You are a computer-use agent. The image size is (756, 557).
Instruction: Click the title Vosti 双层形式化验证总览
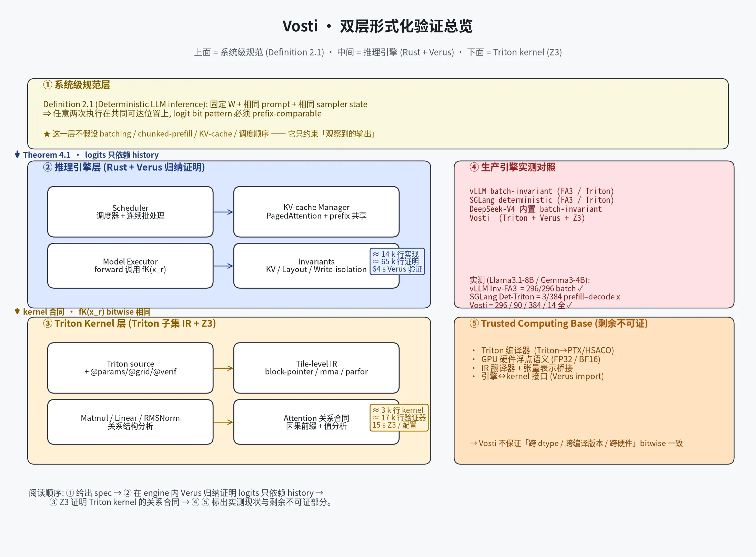(x=378, y=26)
